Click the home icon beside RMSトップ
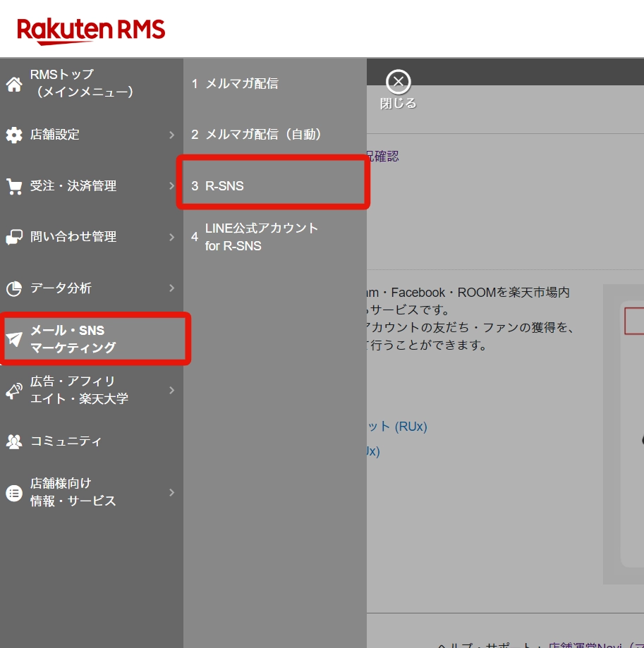This screenshot has width=644, height=648. (x=14, y=84)
